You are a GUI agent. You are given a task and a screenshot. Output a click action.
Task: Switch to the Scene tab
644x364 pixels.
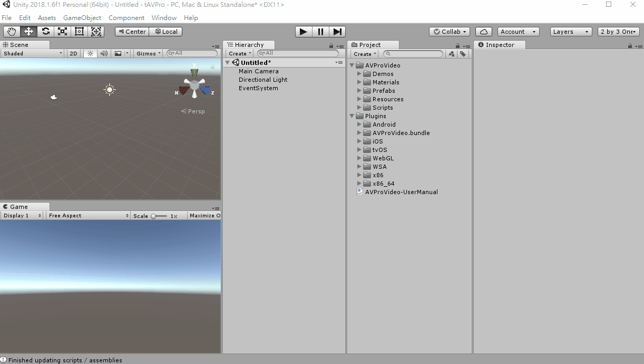click(x=24, y=45)
